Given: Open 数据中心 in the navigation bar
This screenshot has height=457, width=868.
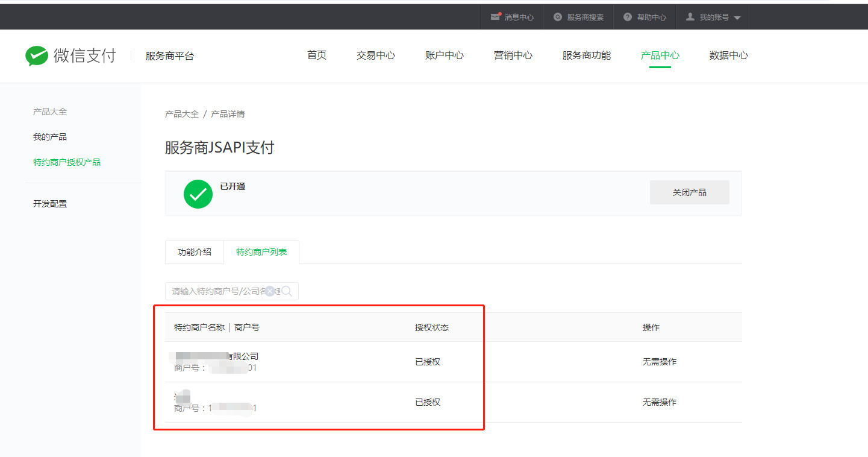Looking at the screenshot, I should pos(729,55).
